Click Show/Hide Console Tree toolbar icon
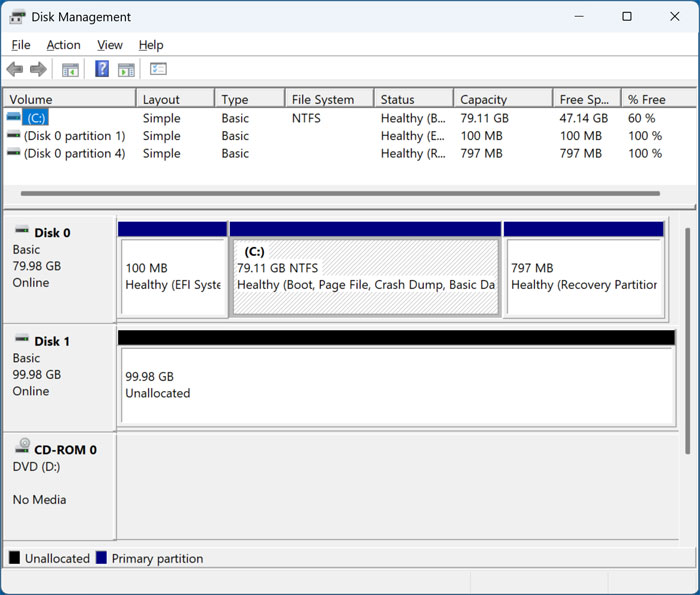 70,70
